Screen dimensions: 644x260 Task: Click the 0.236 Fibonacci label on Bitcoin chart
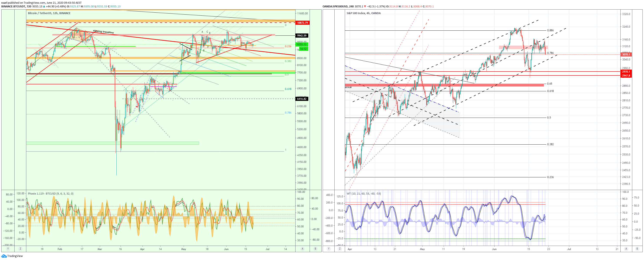coord(288,46)
